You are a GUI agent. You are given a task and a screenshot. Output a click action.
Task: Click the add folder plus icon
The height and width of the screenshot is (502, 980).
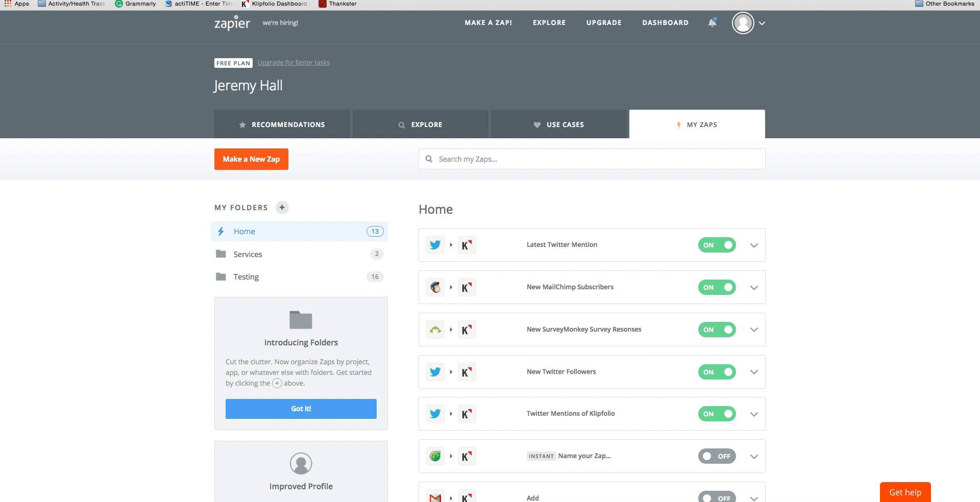[282, 208]
